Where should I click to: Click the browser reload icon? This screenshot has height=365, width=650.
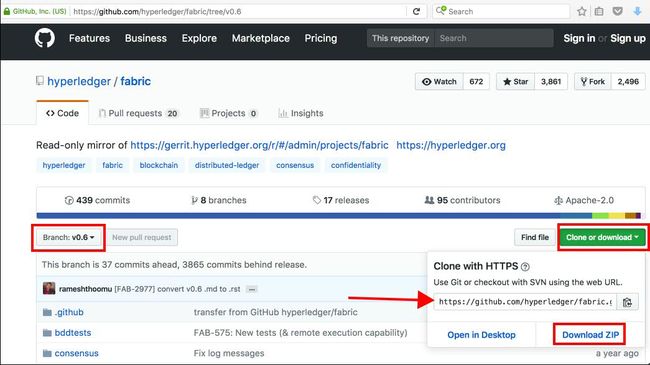[416, 12]
